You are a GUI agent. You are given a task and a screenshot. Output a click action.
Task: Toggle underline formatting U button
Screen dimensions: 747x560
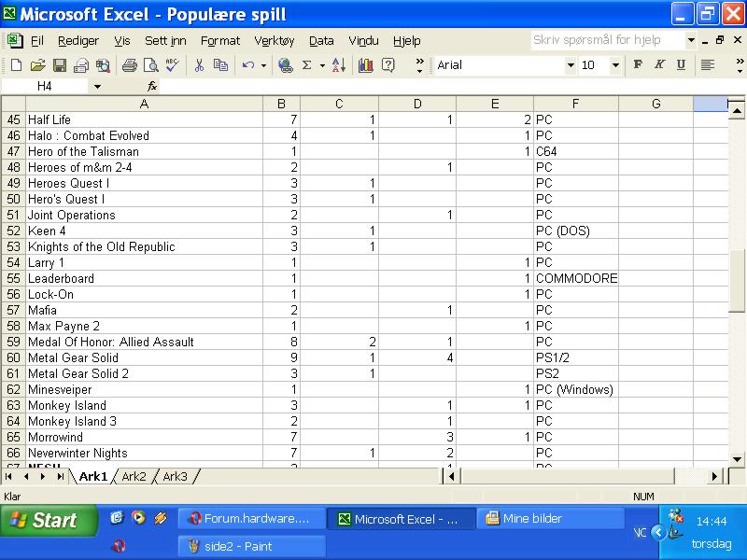682,64
